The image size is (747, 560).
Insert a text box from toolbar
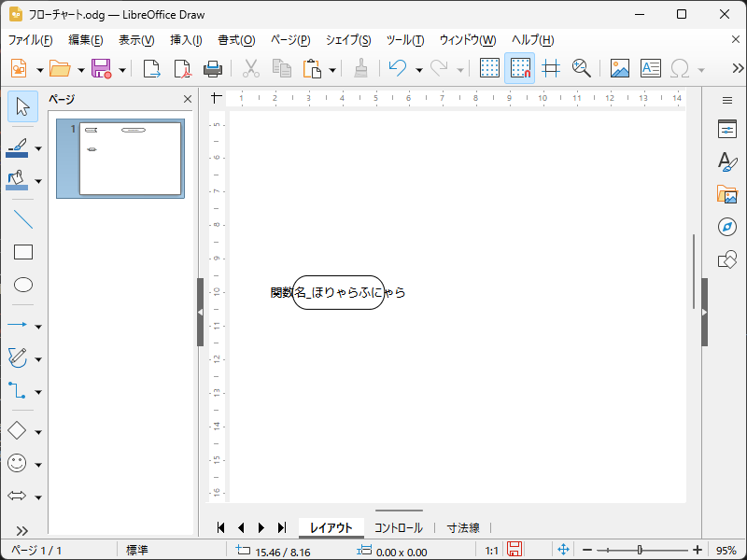coord(650,69)
